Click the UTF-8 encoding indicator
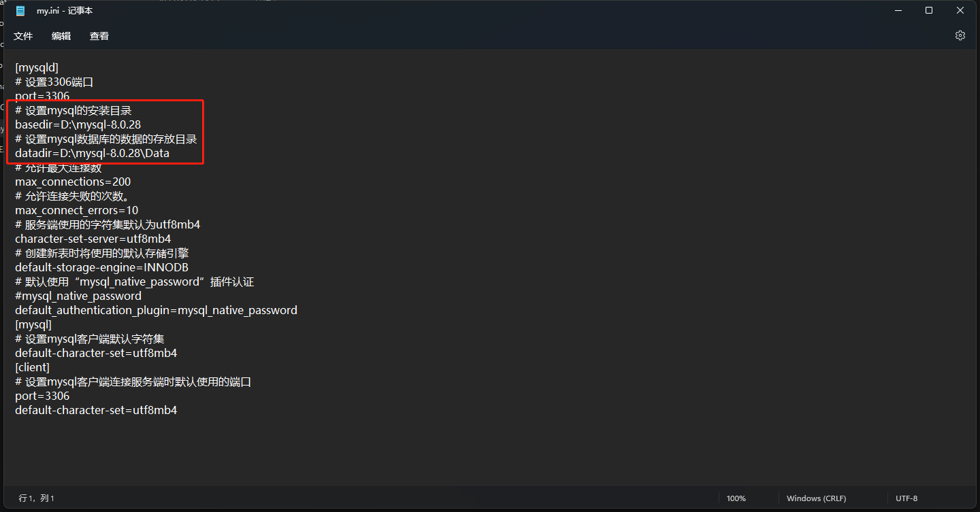980x512 pixels. [x=906, y=498]
